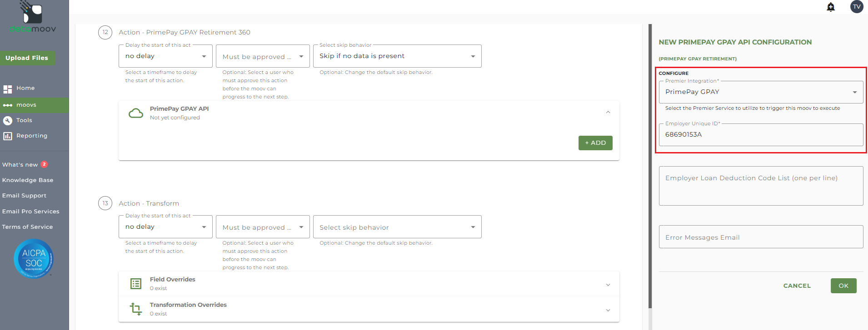Screen dimensions: 868x330
Task: Open the TV user avatar menu
Action: (857, 7)
